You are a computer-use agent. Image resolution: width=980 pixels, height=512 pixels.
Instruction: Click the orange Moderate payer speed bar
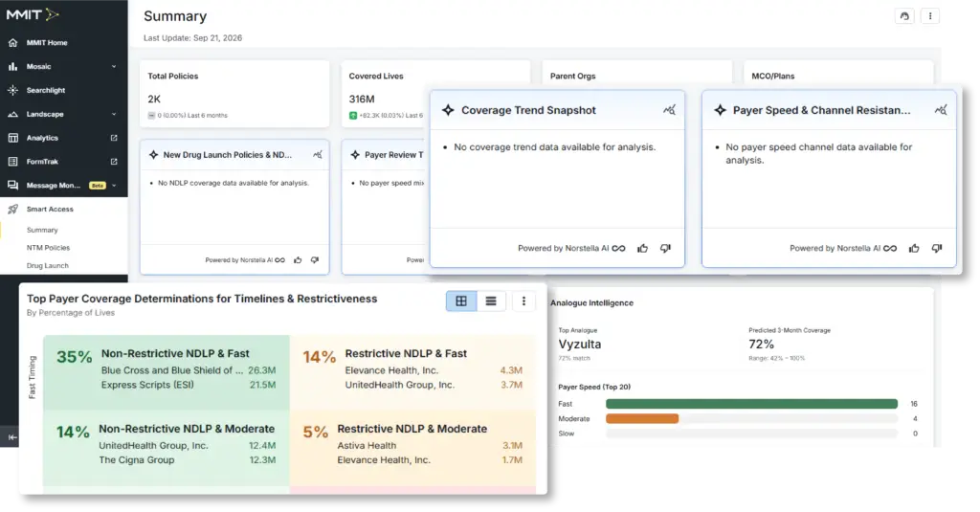click(x=642, y=419)
